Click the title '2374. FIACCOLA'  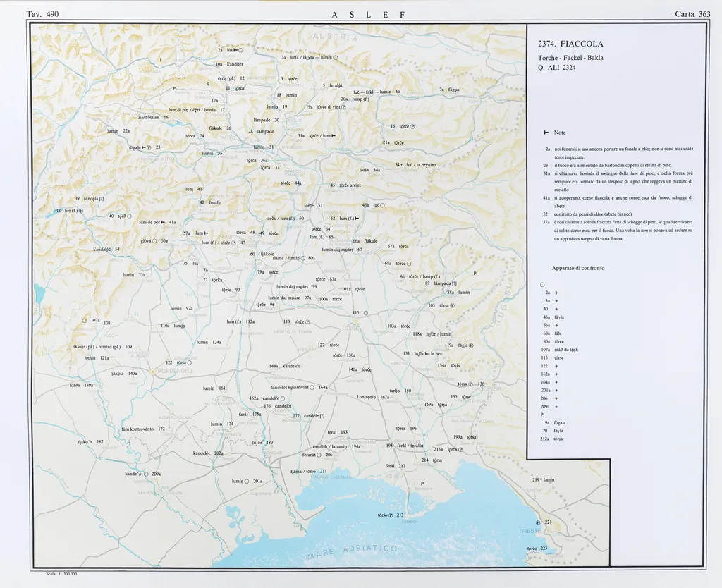(x=570, y=44)
